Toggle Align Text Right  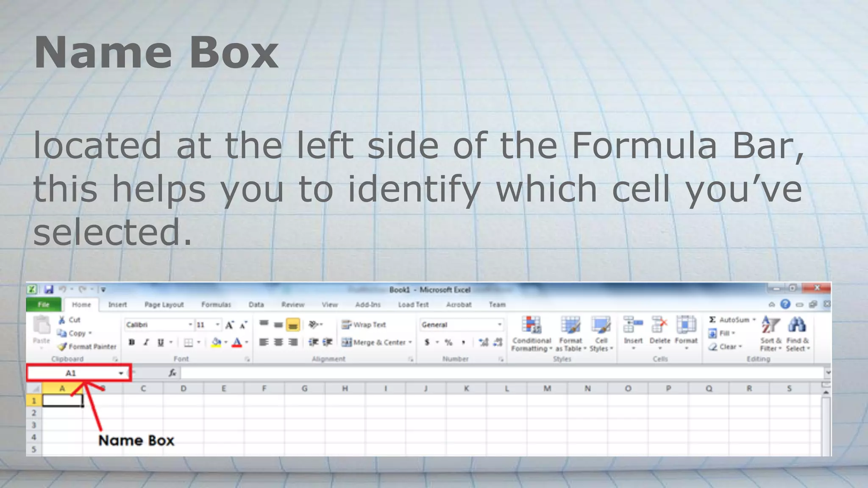pyautogui.click(x=293, y=342)
